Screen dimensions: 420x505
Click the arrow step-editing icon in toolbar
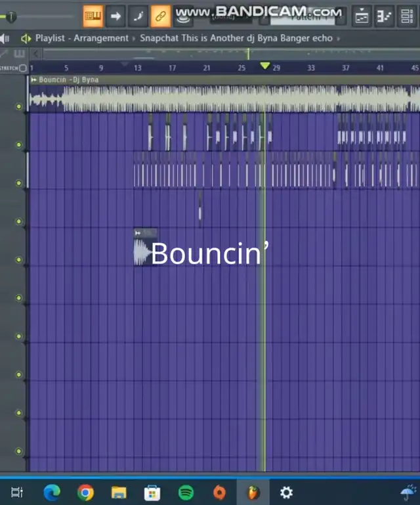tap(115, 15)
